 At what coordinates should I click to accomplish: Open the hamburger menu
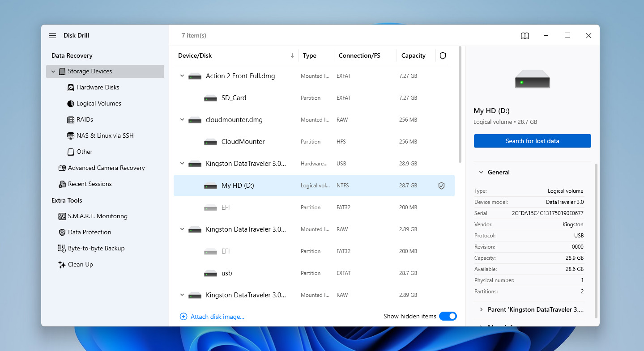coord(52,35)
